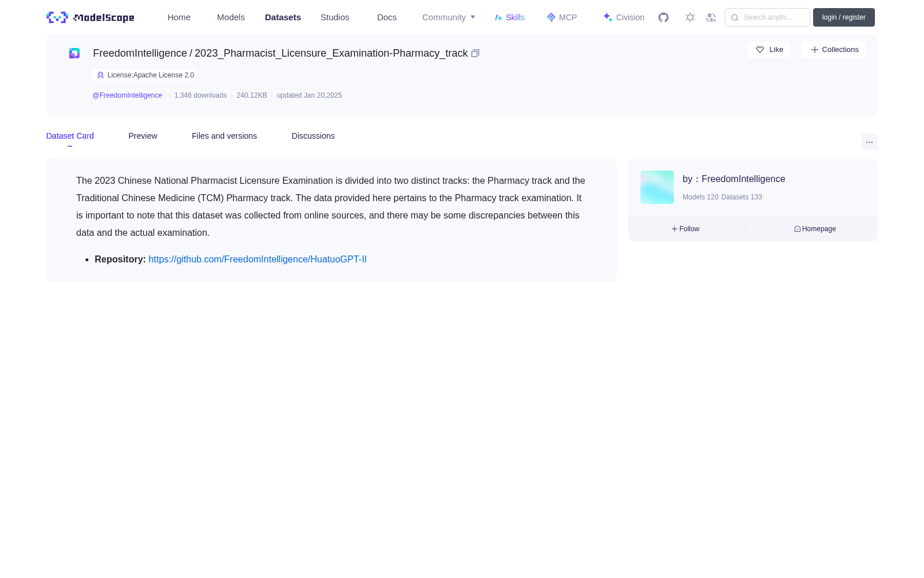This screenshot has height=578, width=924.
Task: Click Models 120 count
Action: [x=701, y=197]
